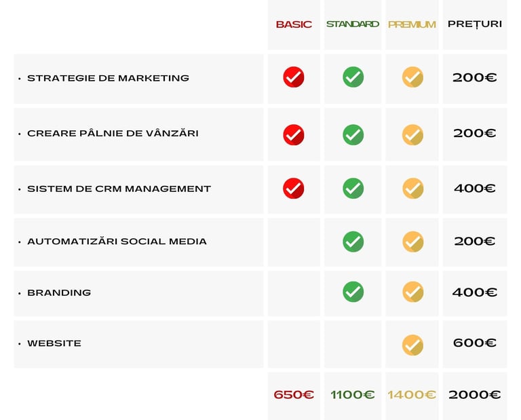Click yellow checkmark for Automatizări Social Media
Image resolution: width=521 pixels, height=420 pixels.
click(x=412, y=242)
